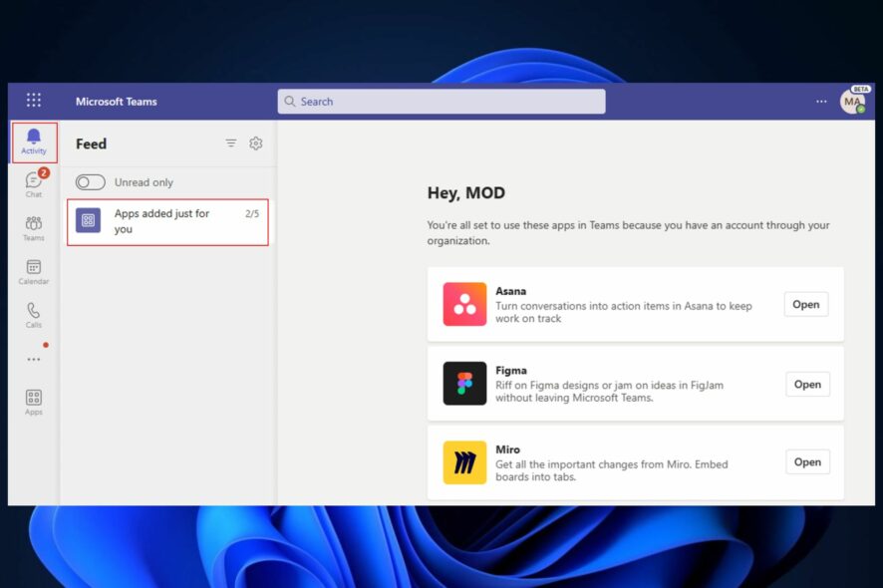Click the Asana description text
The width and height of the screenshot is (883, 588).
click(x=624, y=312)
